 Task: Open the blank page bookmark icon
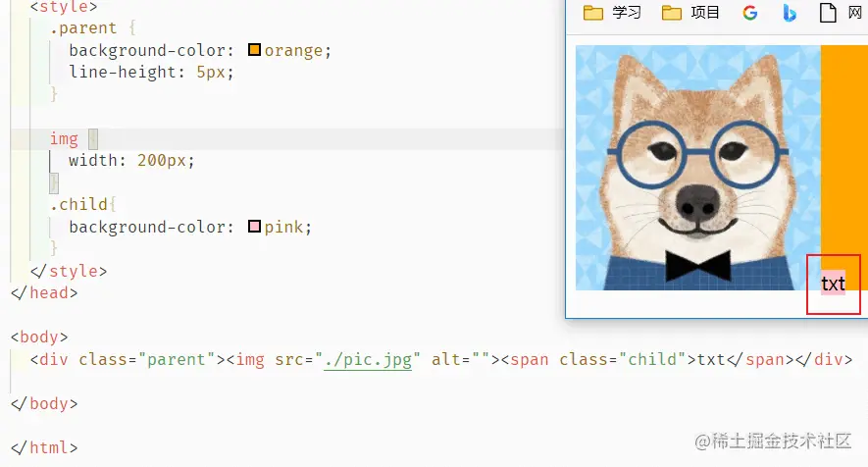(x=828, y=12)
